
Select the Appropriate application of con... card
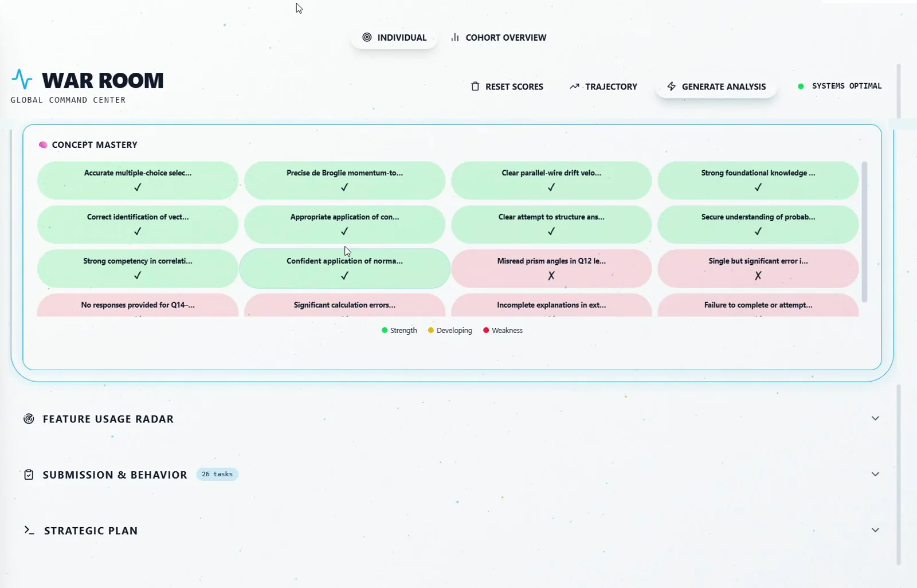[344, 225]
